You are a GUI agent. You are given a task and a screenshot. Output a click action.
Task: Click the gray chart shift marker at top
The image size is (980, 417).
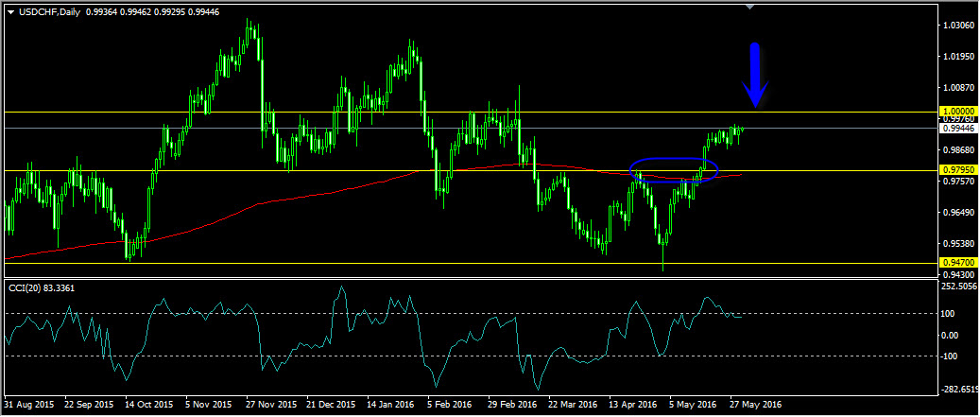[750, 7]
